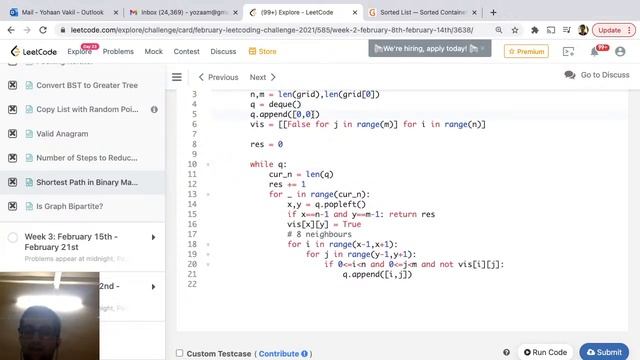The width and height of the screenshot is (640, 360).
Task: Click completion checkbox for Valid Anagram
Action: click(x=13, y=133)
